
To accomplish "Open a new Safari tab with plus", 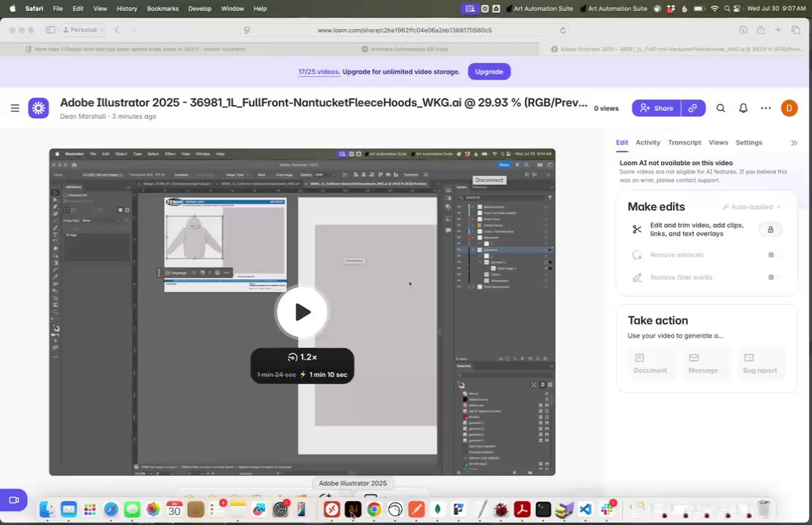I will pos(778,30).
